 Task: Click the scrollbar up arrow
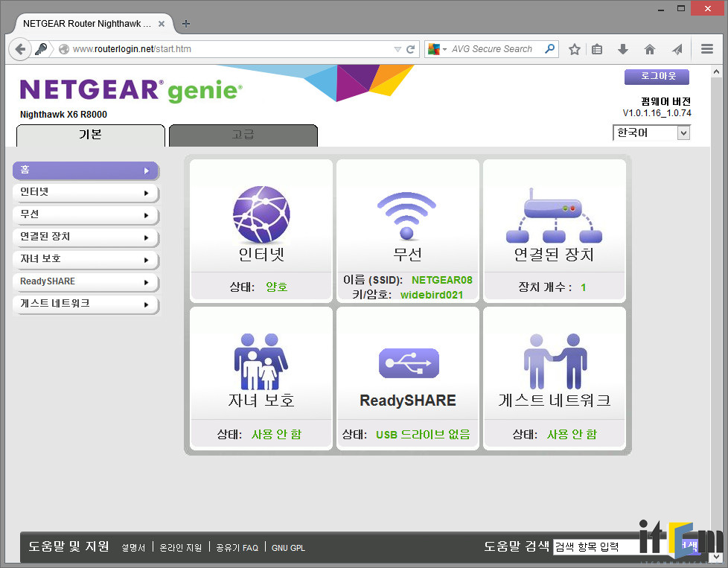click(716, 71)
